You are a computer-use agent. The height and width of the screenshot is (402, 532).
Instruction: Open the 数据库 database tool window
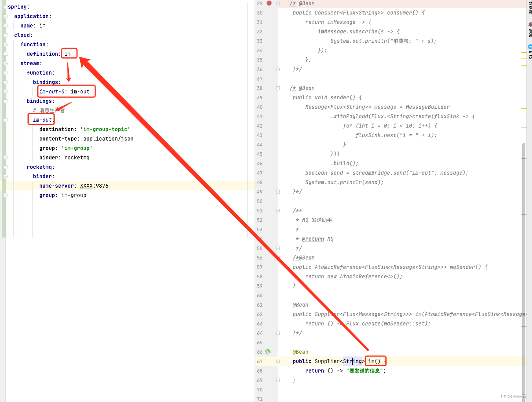(x=530, y=7)
